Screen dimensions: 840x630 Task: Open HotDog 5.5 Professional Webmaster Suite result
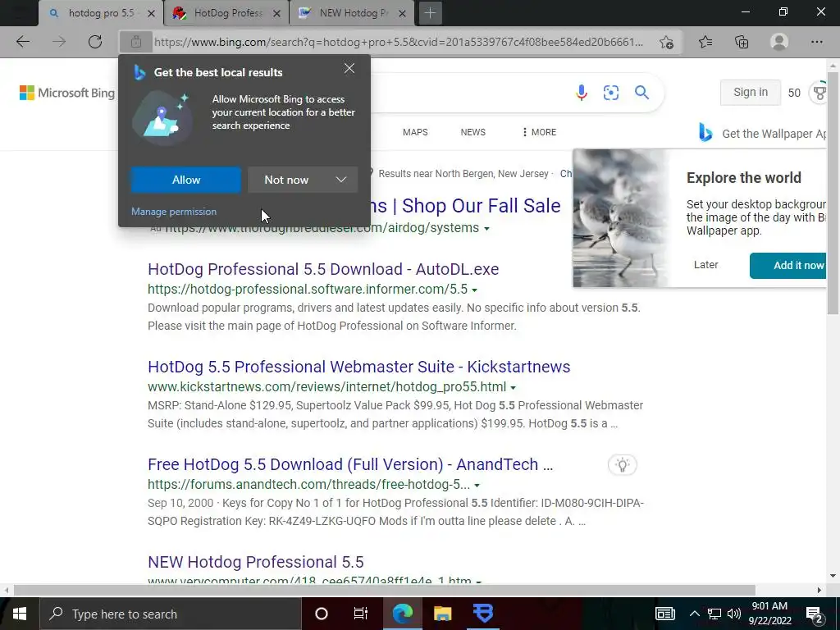[x=359, y=367]
